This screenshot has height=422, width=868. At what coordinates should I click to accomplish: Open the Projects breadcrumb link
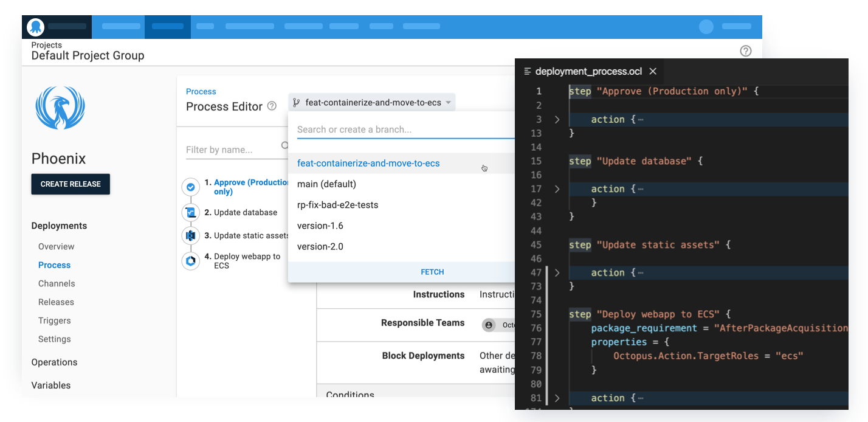[x=47, y=45]
